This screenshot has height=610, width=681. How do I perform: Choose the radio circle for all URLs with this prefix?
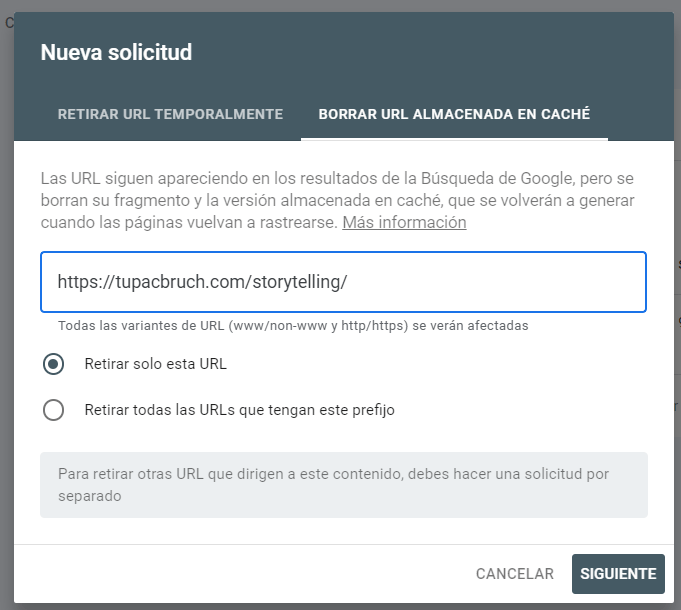coord(54,410)
